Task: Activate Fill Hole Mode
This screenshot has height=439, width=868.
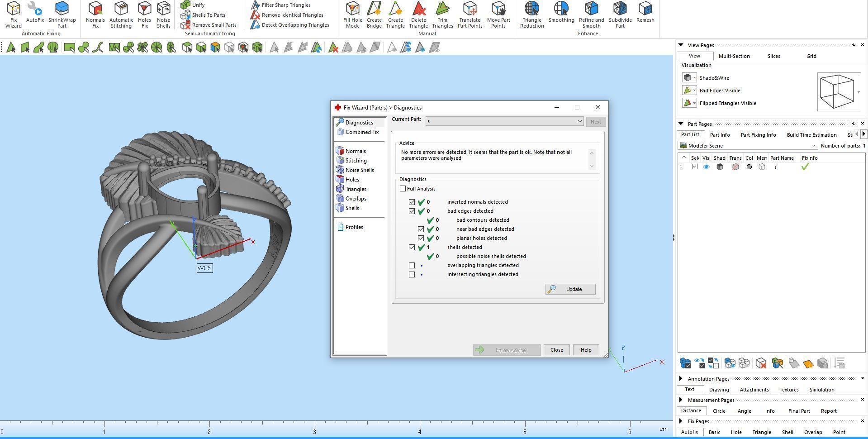Action: click(x=353, y=14)
